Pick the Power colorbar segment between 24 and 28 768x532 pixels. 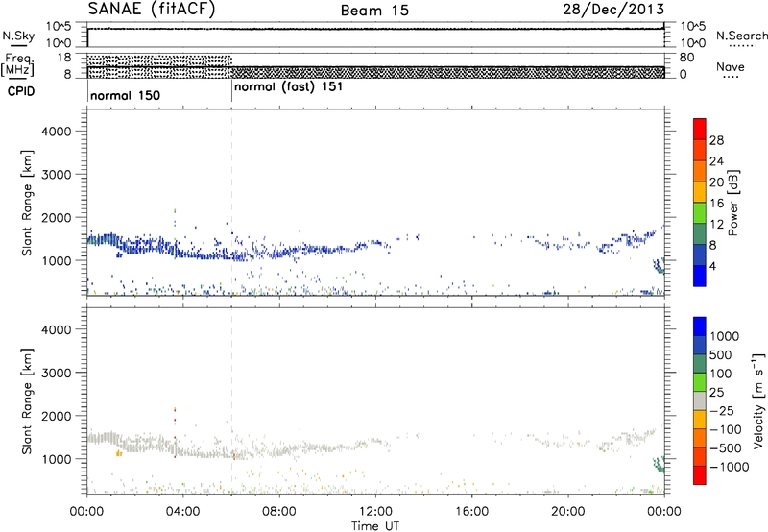tap(700, 150)
